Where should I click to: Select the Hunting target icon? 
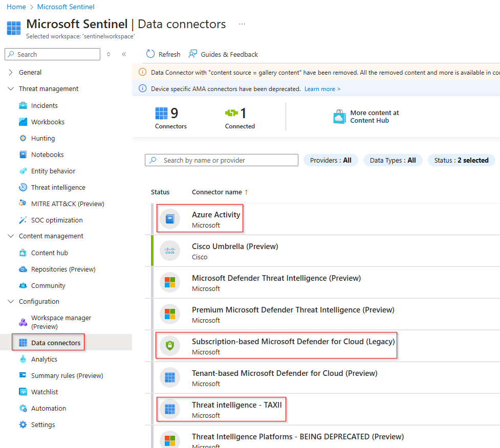23,139
